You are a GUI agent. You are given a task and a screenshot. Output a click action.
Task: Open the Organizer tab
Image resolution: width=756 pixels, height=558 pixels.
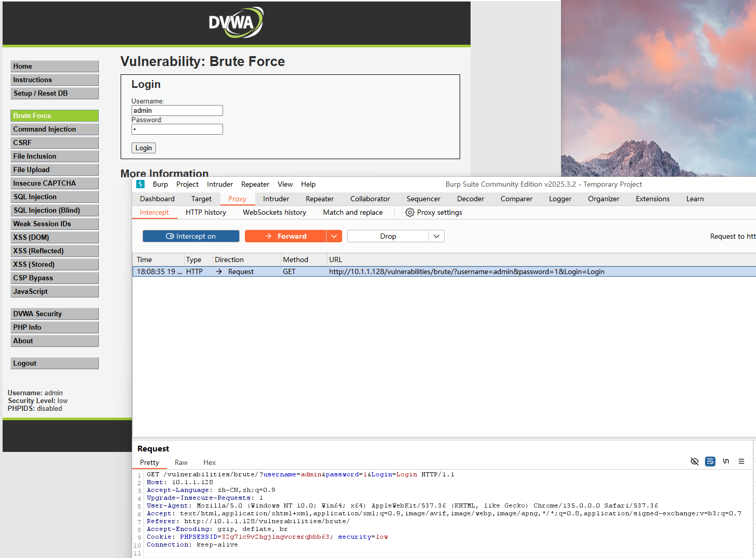click(x=604, y=199)
